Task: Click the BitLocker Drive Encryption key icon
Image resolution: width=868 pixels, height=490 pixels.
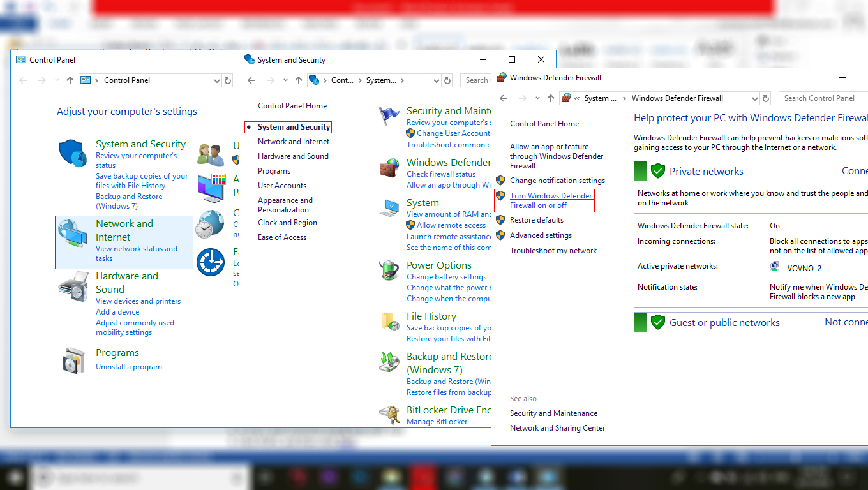Action: [x=389, y=414]
